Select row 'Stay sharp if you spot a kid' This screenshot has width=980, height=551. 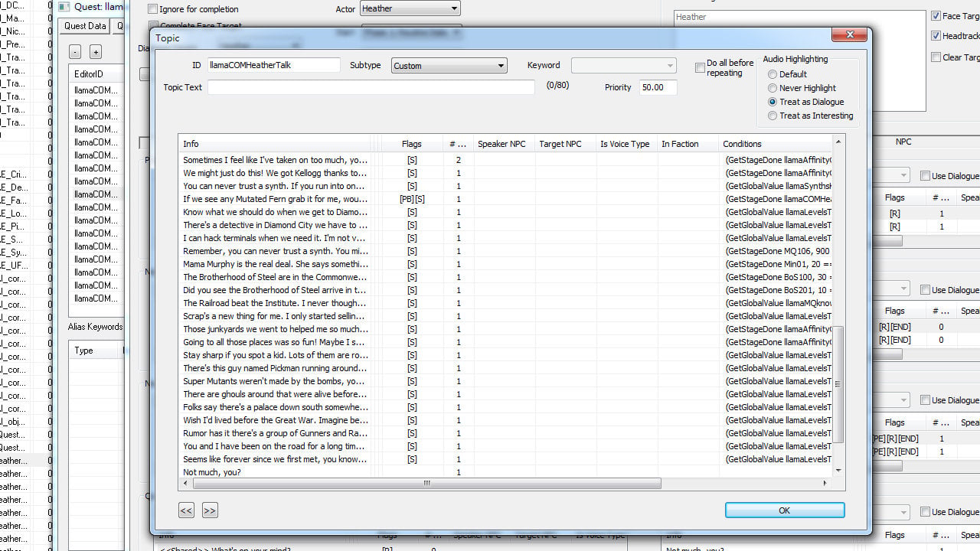tap(505, 355)
